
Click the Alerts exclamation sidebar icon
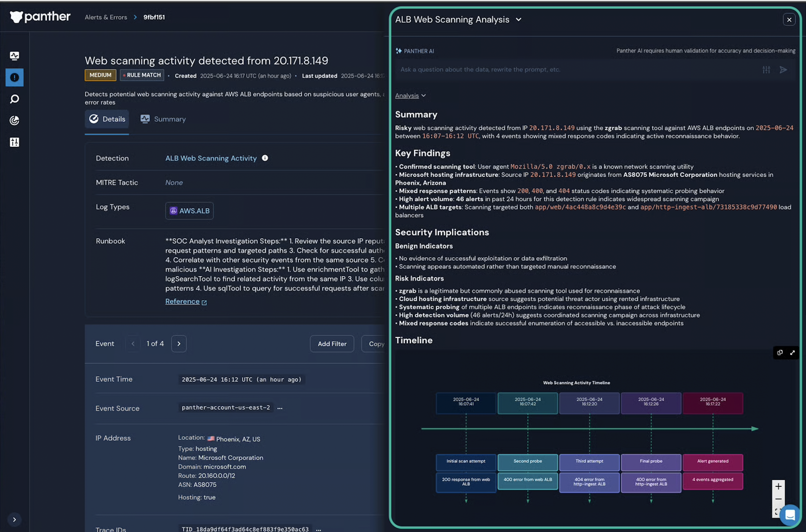pos(14,77)
